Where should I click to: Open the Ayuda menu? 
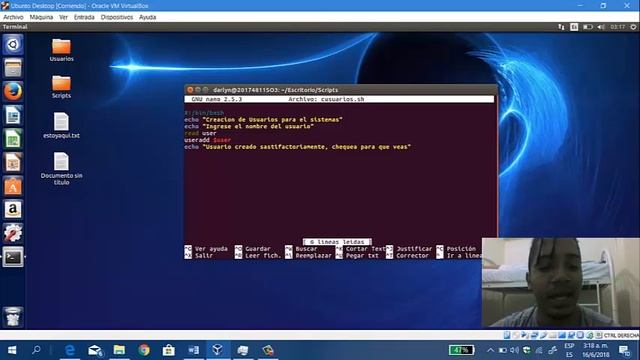click(x=147, y=17)
